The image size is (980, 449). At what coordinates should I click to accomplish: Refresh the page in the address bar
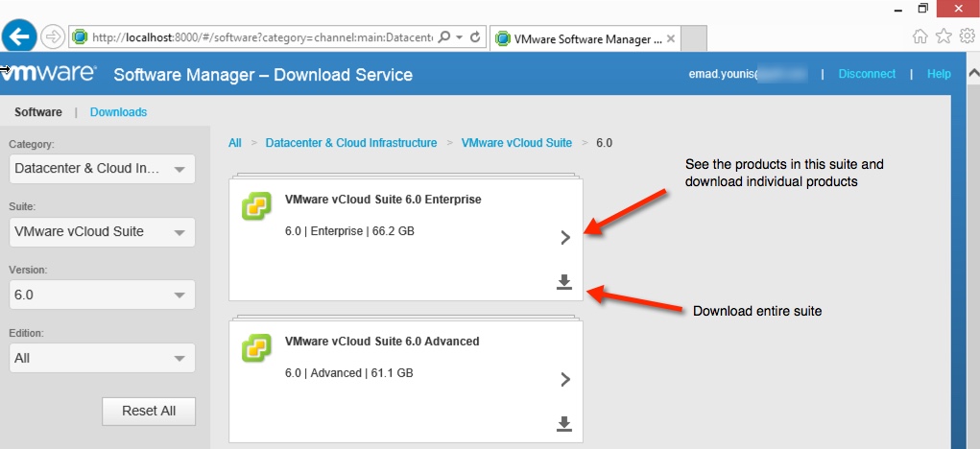[475, 37]
